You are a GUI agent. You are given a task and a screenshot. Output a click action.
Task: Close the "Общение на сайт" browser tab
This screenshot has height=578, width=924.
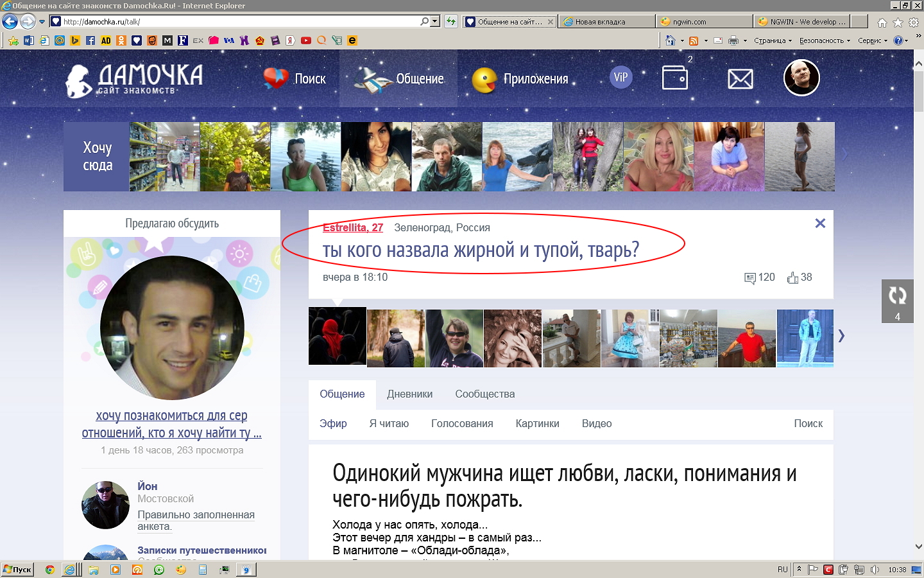point(550,21)
